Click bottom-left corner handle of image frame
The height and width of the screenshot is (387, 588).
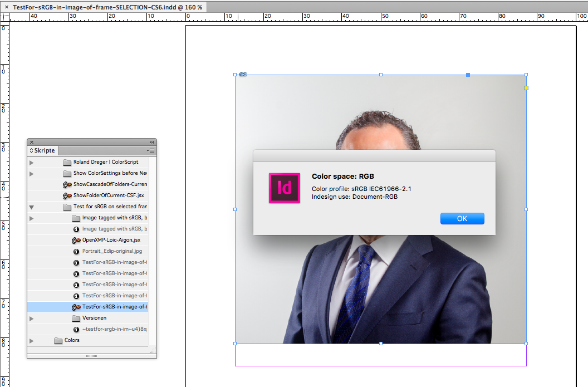(235, 344)
